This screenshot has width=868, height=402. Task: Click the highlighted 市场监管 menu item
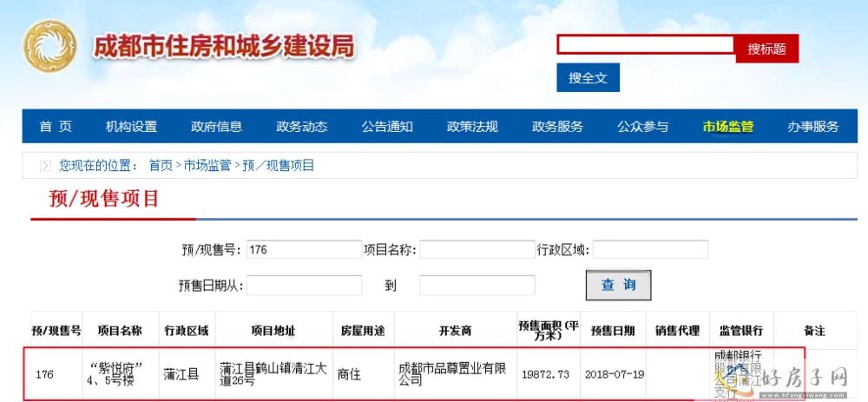point(728,127)
